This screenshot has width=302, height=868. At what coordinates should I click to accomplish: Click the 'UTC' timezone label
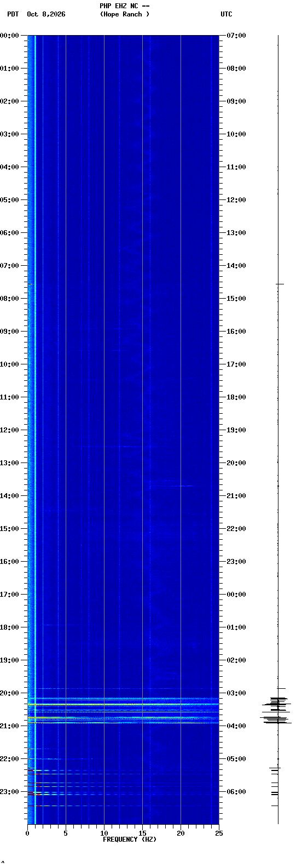click(226, 14)
